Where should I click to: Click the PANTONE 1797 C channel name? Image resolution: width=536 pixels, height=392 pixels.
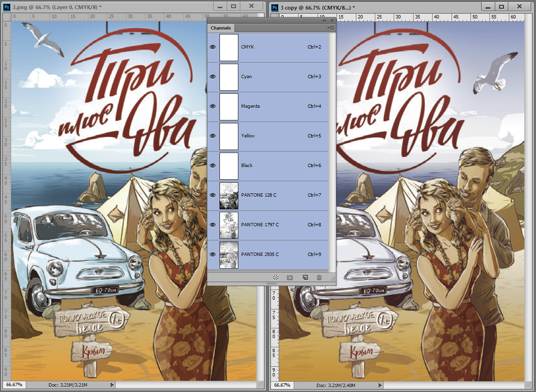coord(260,225)
